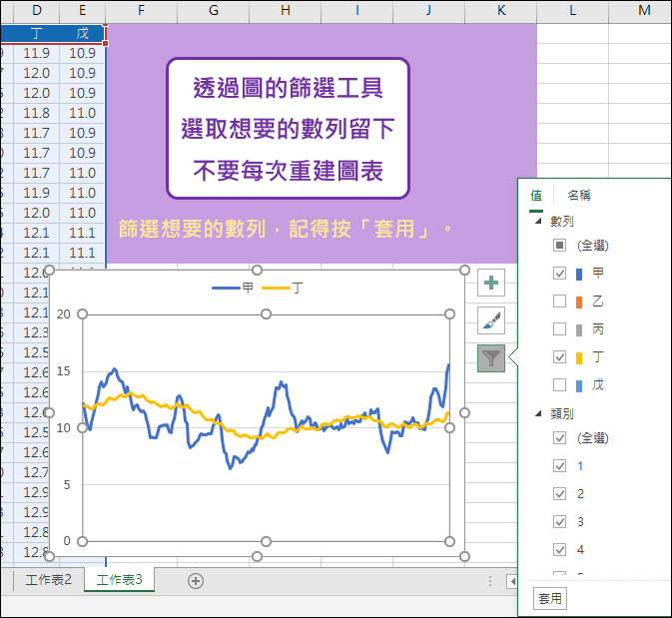
Task: Click cell 11.1 next to 12.1 twice-first row
Action: click(82, 233)
